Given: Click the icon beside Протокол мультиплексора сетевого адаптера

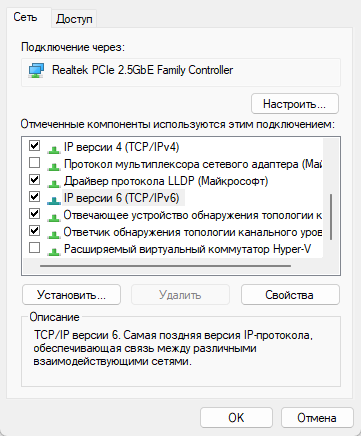Looking at the screenshot, I should [x=53, y=165].
